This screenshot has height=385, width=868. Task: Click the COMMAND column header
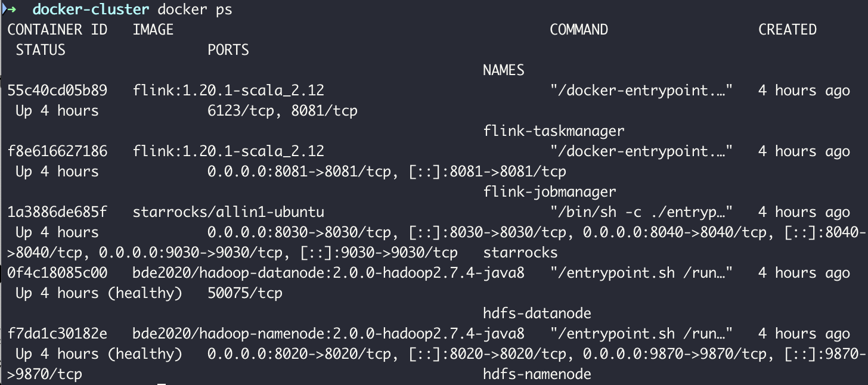pos(579,30)
